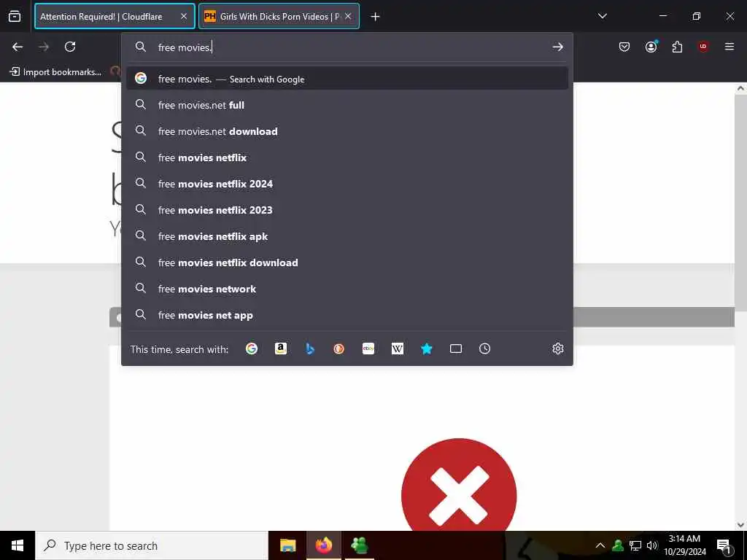Viewport: 747px width, 560px height.
Task: Switch to Attention Required Cloudflare tab
Action: tap(115, 16)
